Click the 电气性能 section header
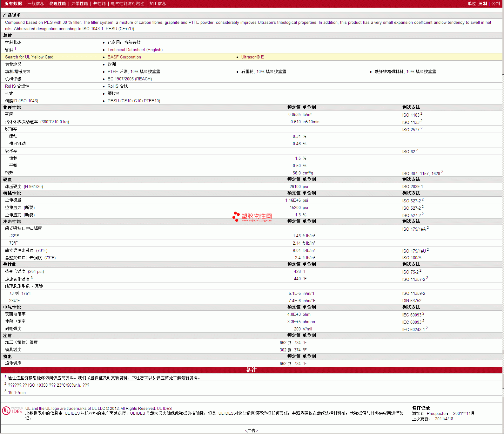Viewport: 504px width, 434px height. click(12, 308)
